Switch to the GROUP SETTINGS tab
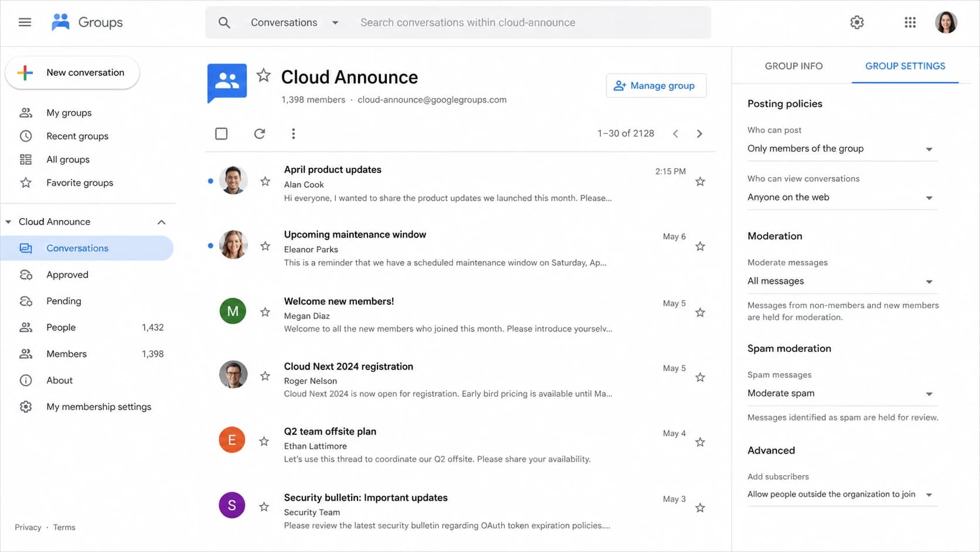The width and height of the screenshot is (980, 552). point(905,66)
